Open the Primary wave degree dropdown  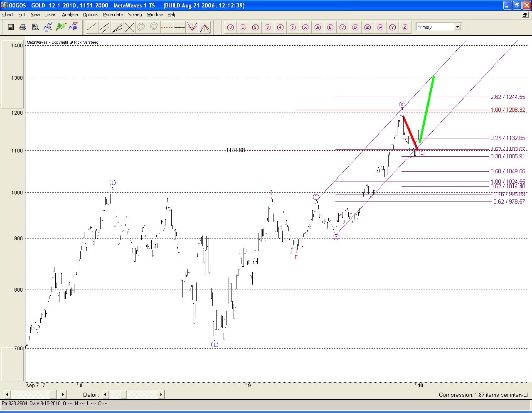tap(458, 27)
